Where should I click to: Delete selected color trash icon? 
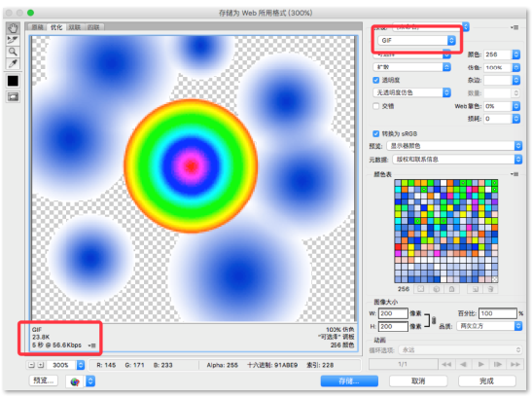tap(490, 289)
